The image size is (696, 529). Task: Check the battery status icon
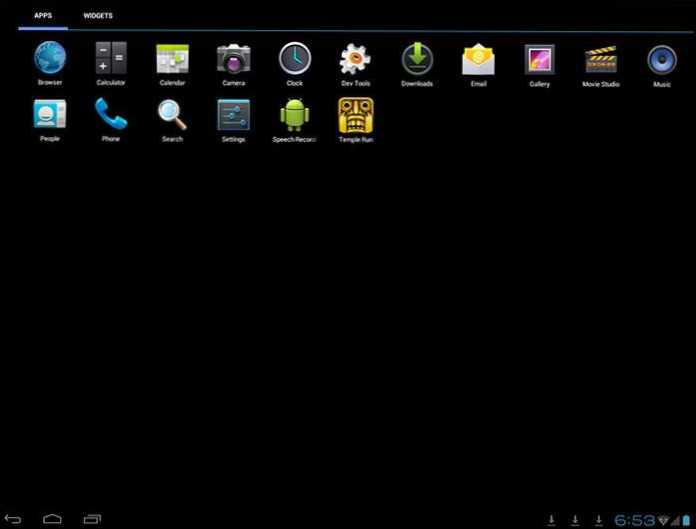[687, 520]
